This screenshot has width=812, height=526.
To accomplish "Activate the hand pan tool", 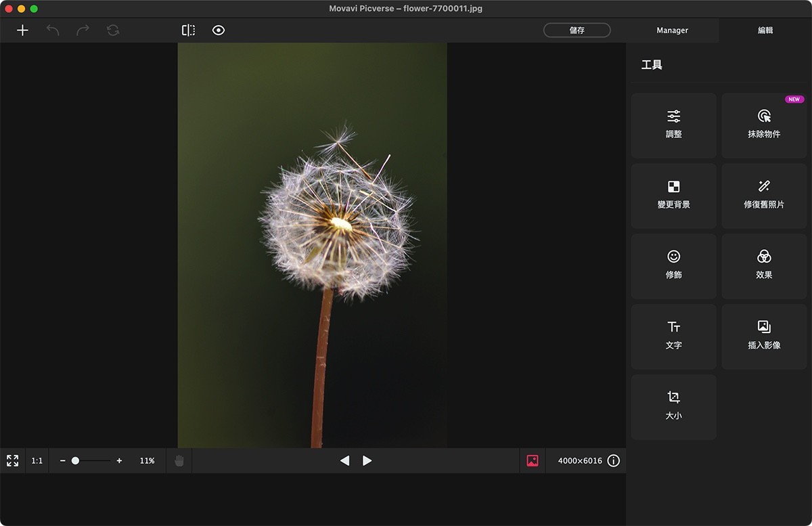I will point(179,460).
